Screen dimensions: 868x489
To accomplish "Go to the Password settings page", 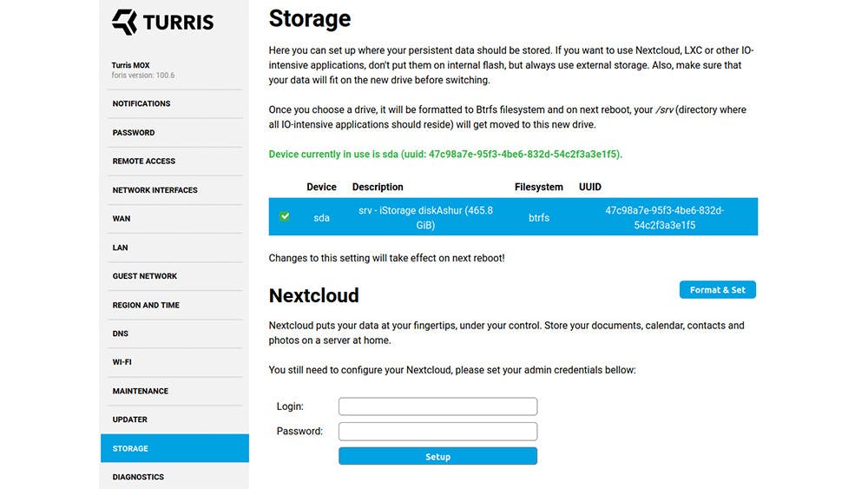I will point(134,133).
